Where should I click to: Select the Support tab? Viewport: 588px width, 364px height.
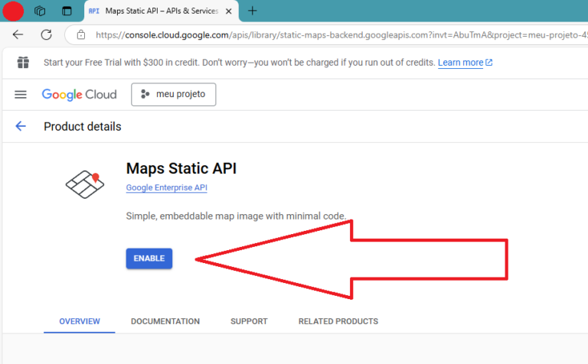[x=249, y=321]
